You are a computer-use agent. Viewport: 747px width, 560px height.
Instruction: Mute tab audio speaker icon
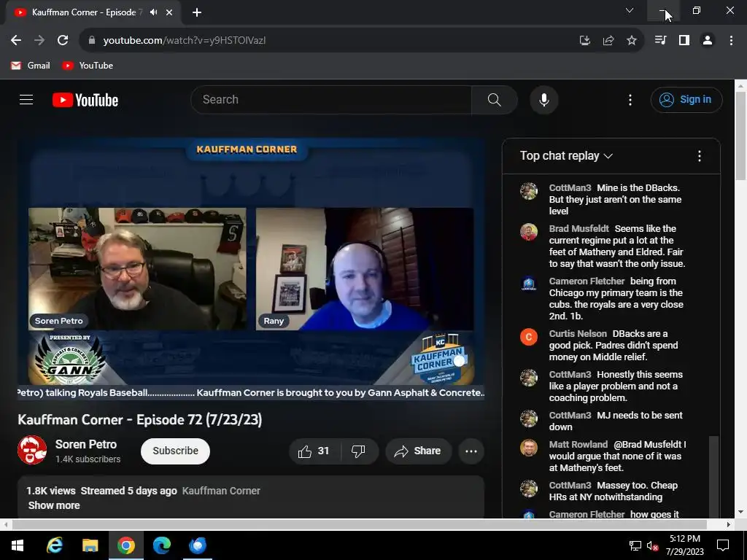coord(153,12)
